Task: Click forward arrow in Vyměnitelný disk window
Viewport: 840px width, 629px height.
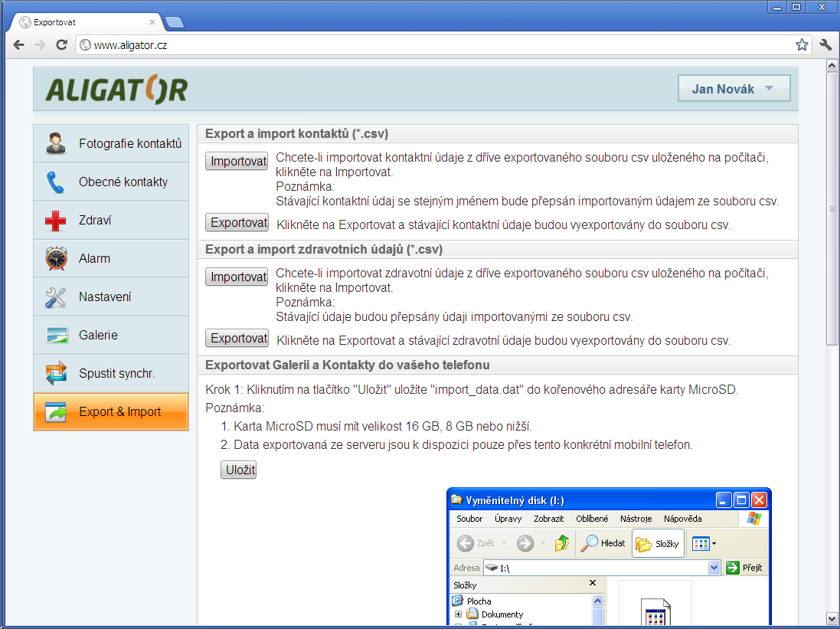Action: coord(525,543)
